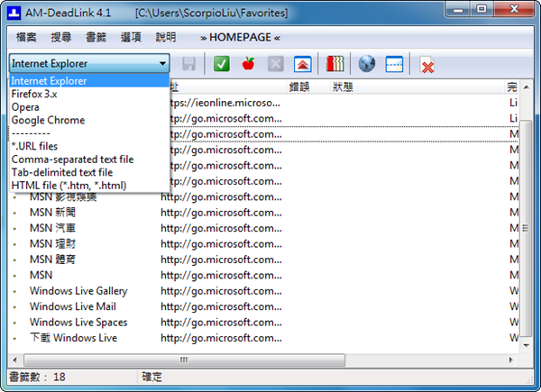Click the disabled save floppy icon
Image resolution: width=541 pixels, height=392 pixels.
coord(188,64)
